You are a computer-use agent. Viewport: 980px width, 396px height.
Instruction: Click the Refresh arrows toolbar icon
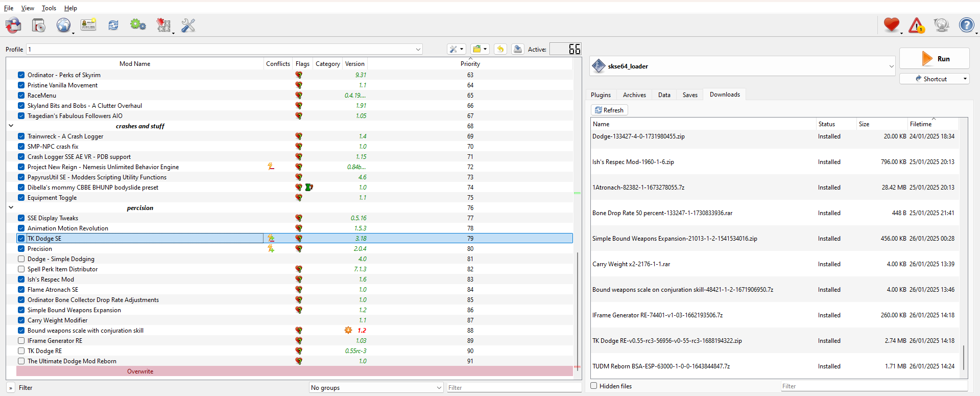[x=113, y=25]
